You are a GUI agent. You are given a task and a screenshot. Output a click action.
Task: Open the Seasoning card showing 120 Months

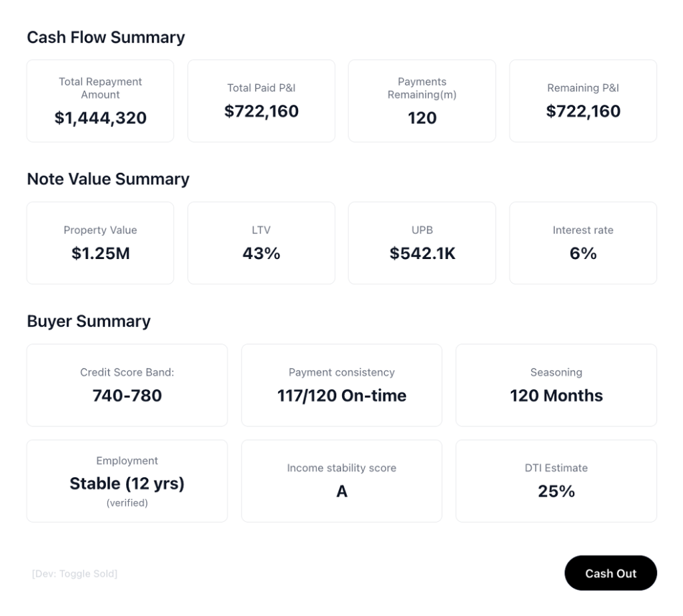click(556, 384)
